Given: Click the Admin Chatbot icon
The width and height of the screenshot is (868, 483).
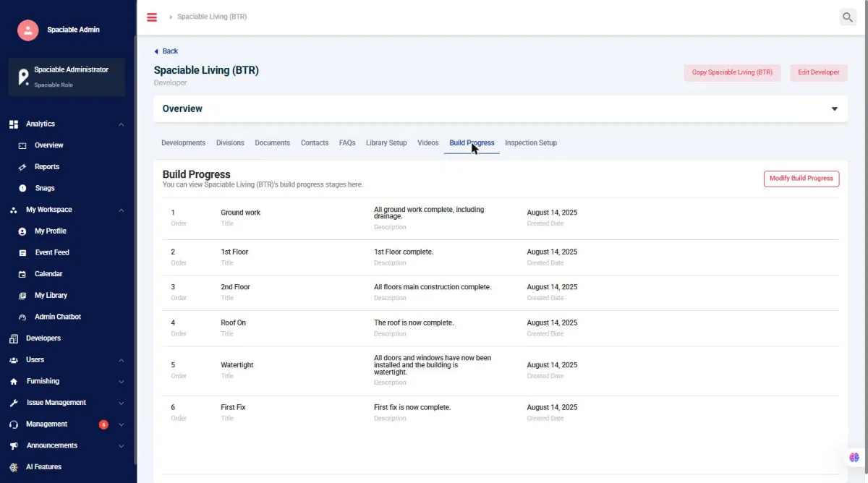Looking at the screenshot, I should 22,317.
